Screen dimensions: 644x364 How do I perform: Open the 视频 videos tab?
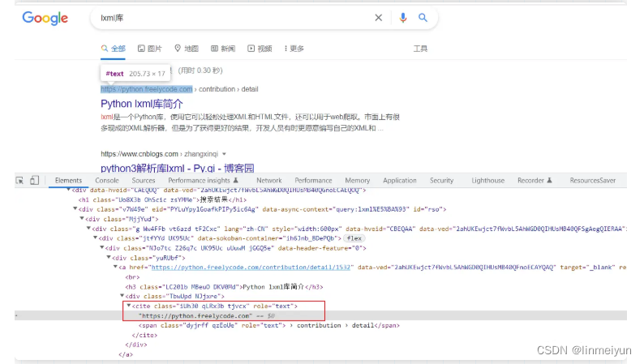point(260,49)
